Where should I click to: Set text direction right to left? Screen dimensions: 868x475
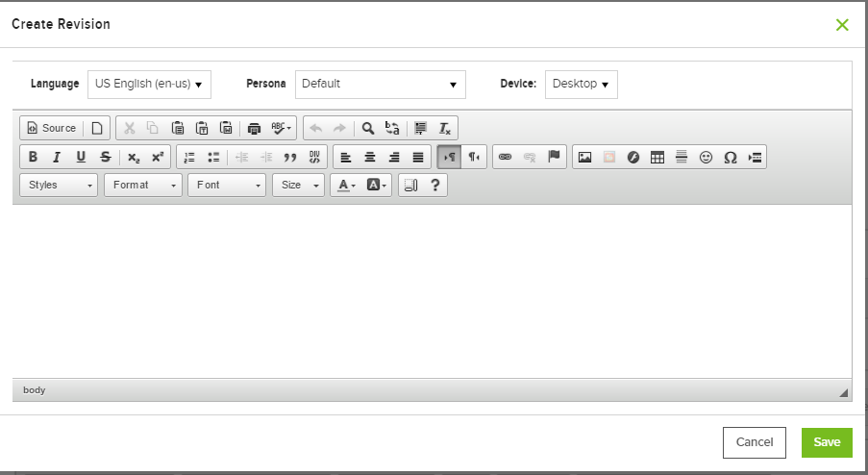(474, 157)
